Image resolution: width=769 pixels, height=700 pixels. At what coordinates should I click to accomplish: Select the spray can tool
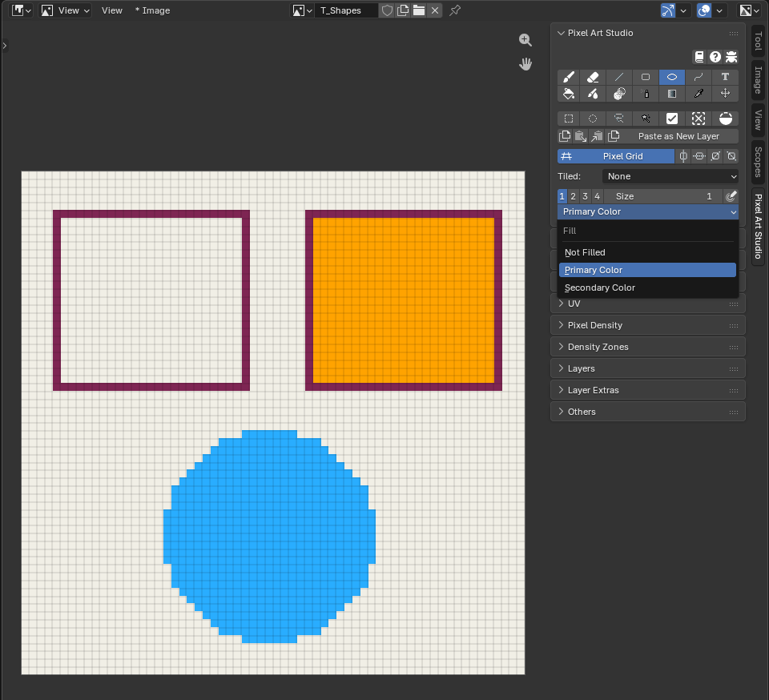point(646,94)
